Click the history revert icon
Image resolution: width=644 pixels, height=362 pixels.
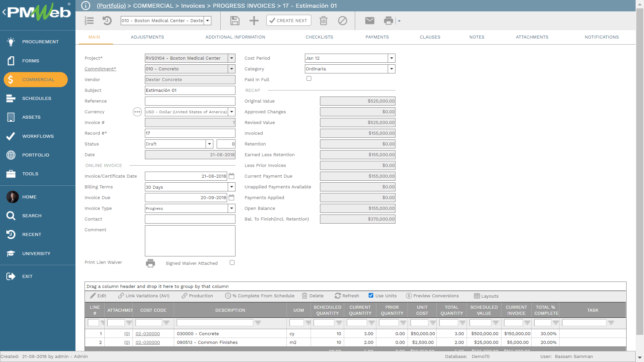107,21
